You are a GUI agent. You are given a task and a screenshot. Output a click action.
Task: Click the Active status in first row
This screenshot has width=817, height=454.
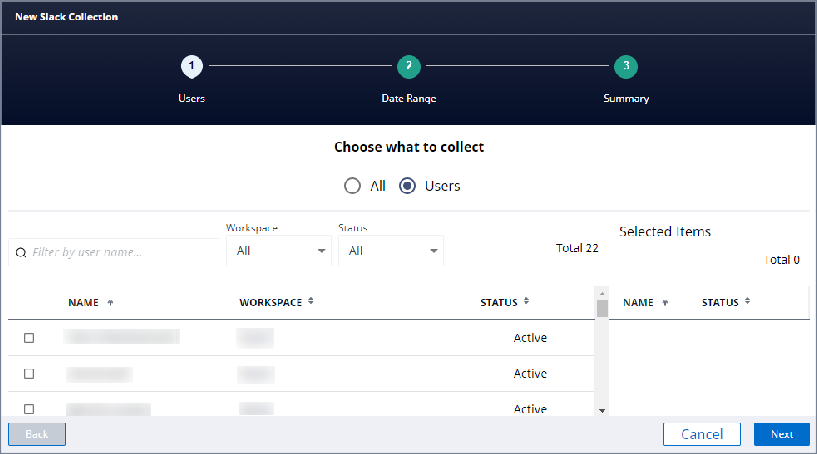pyautogui.click(x=530, y=338)
